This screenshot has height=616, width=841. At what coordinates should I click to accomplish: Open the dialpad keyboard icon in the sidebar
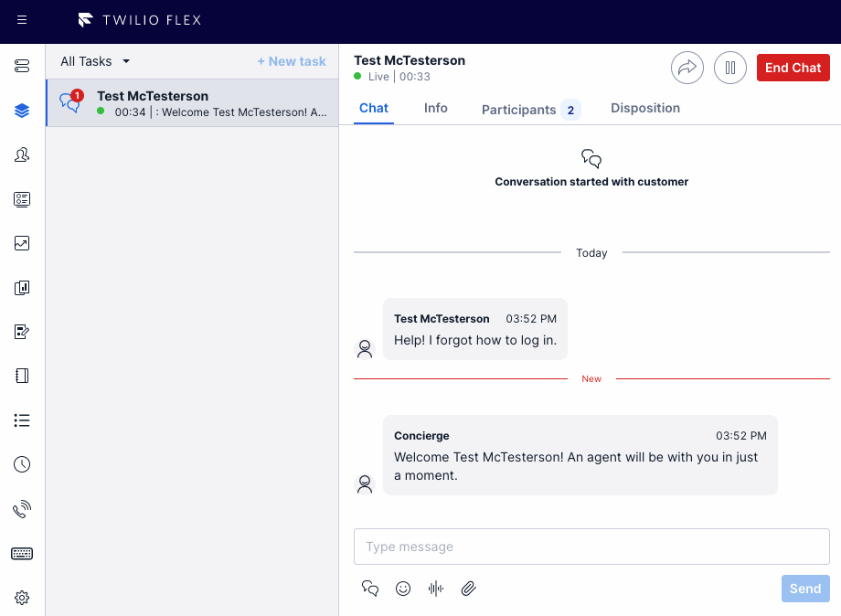pos(22,553)
